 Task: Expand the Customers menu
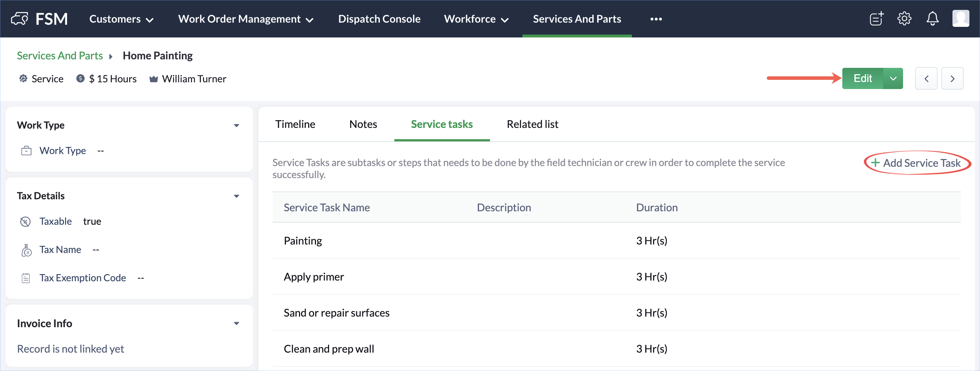121,19
